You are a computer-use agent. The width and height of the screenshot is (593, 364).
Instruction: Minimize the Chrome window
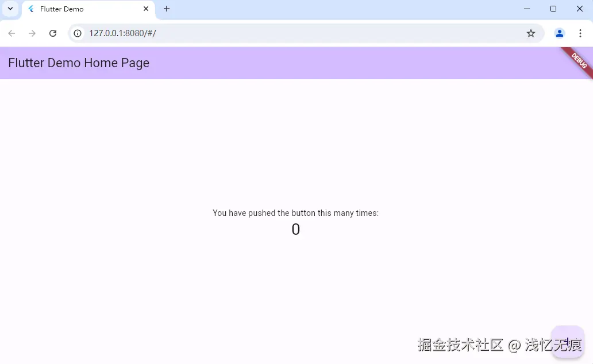click(527, 9)
